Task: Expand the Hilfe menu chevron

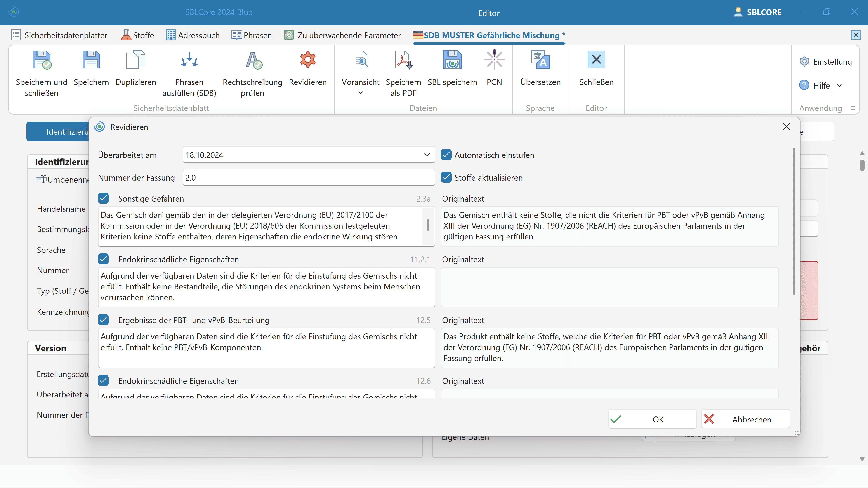Action: 839,86
